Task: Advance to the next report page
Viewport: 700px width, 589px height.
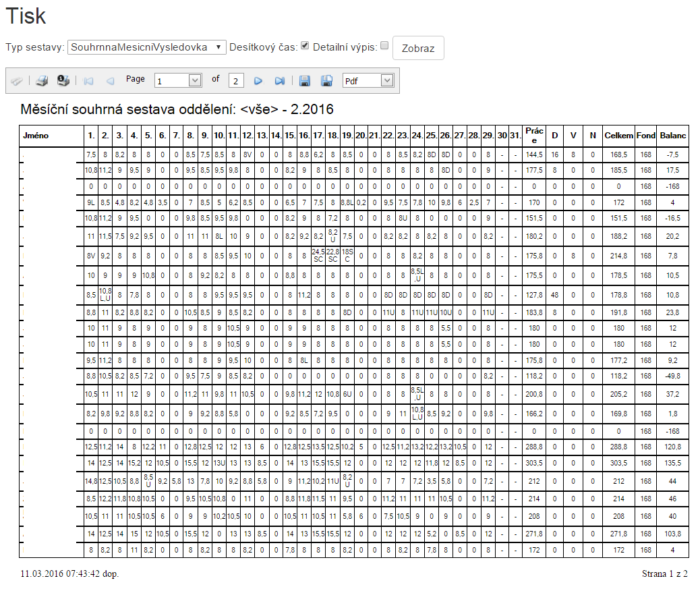Action: coord(258,81)
